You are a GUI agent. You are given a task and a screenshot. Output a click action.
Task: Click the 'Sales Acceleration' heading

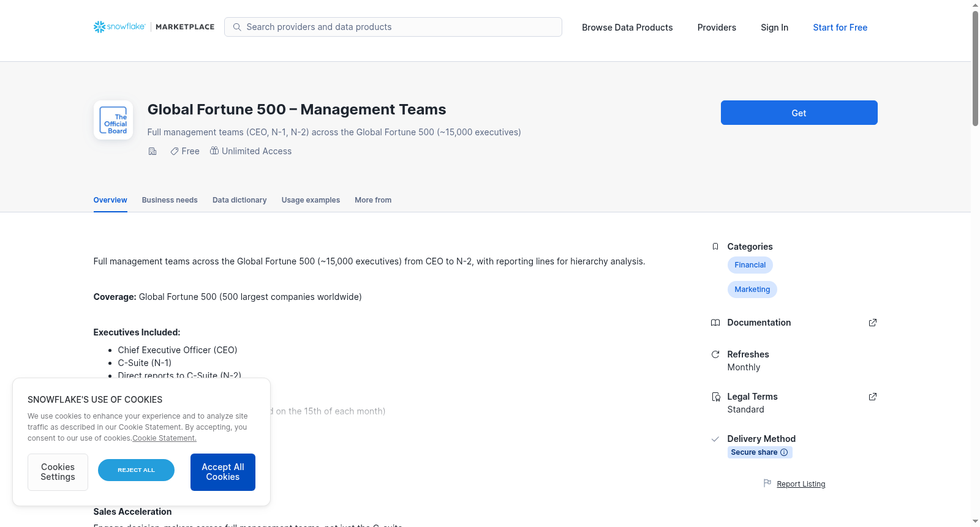[132, 512]
